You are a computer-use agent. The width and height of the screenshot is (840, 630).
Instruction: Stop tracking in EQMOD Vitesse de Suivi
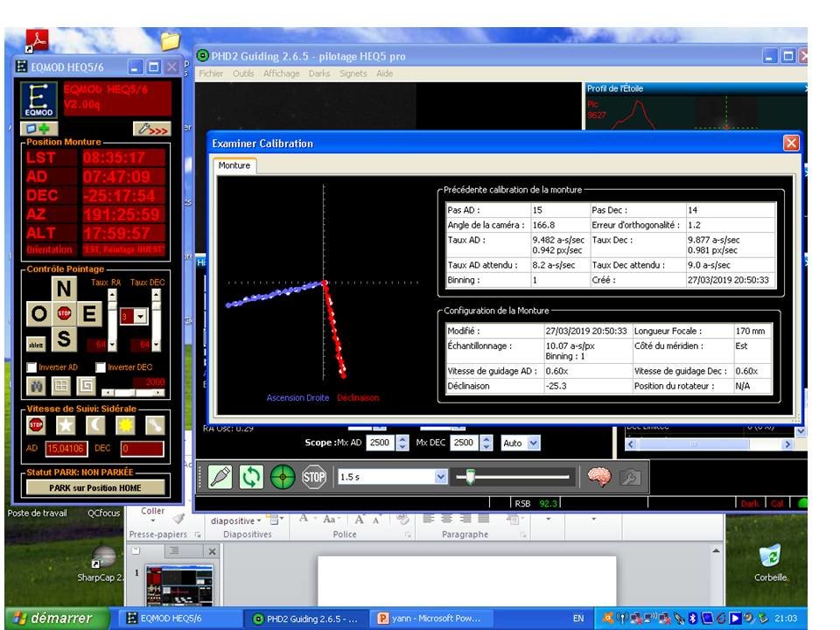pos(36,425)
